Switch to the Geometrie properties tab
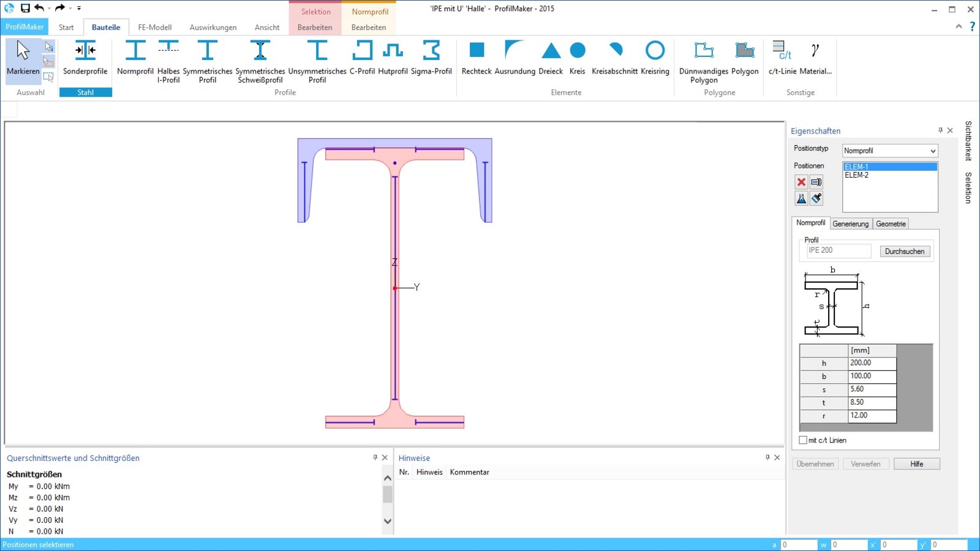Image resolution: width=980 pixels, height=551 pixels. click(x=891, y=223)
